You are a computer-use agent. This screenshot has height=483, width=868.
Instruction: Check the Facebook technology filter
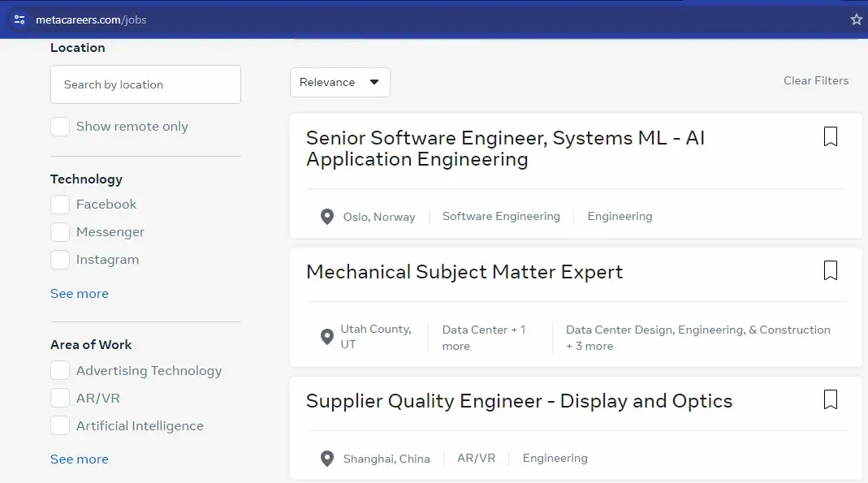(60, 205)
